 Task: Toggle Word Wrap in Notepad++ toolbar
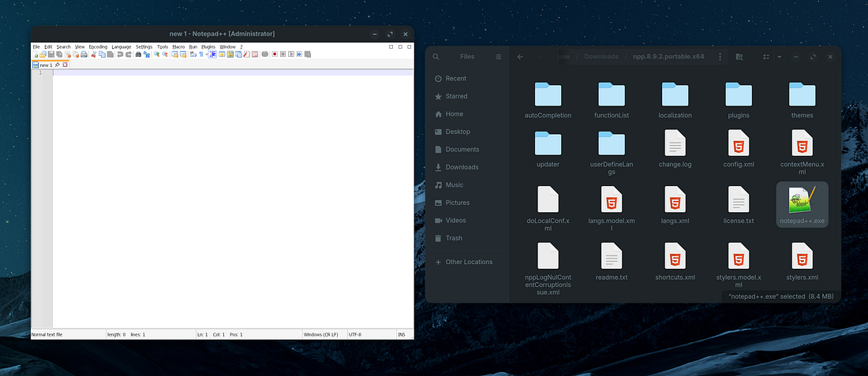(x=193, y=54)
